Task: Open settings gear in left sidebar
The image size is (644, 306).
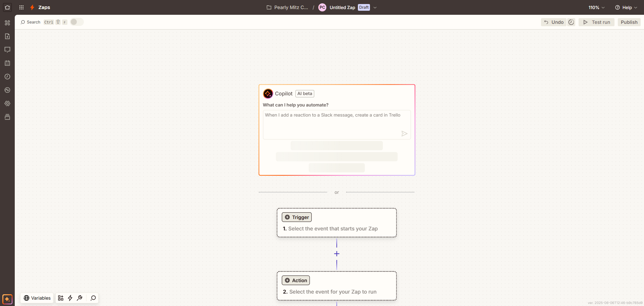Action: pyautogui.click(x=7, y=103)
